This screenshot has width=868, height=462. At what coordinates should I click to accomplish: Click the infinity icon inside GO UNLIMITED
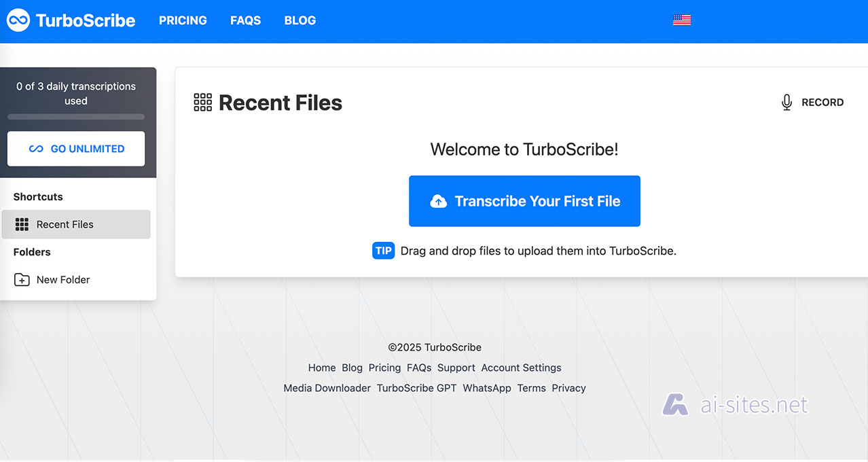(35, 148)
